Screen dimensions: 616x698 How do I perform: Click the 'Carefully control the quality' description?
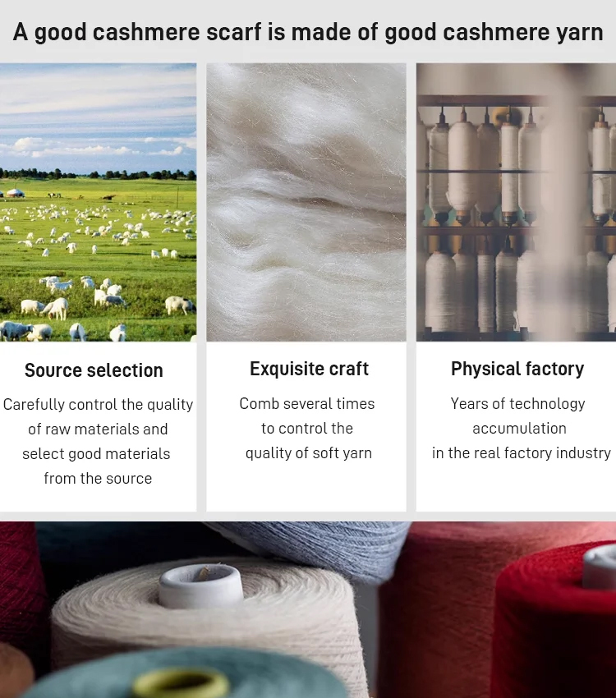(x=98, y=442)
